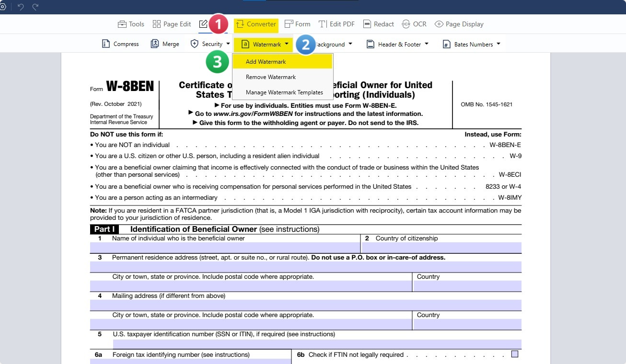Click the W-8BEN form title
This screenshot has height=364, width=626.
coord(130,86)
